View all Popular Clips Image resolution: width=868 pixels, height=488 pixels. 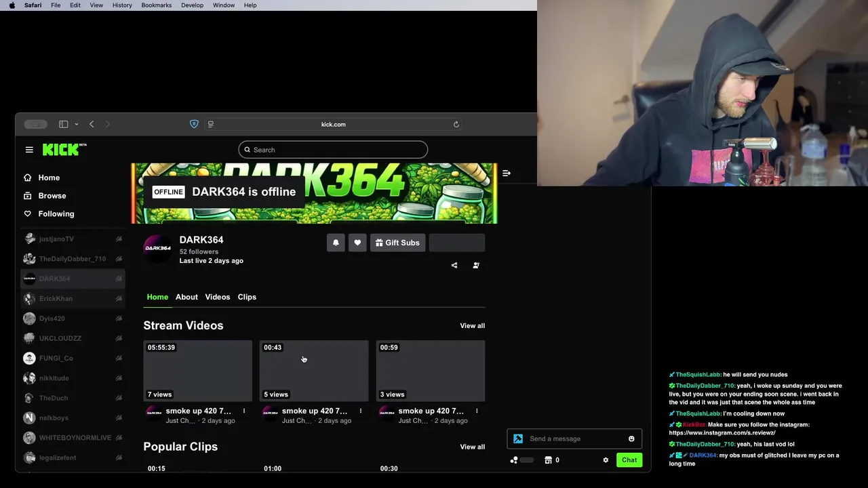tap(473, 447)
